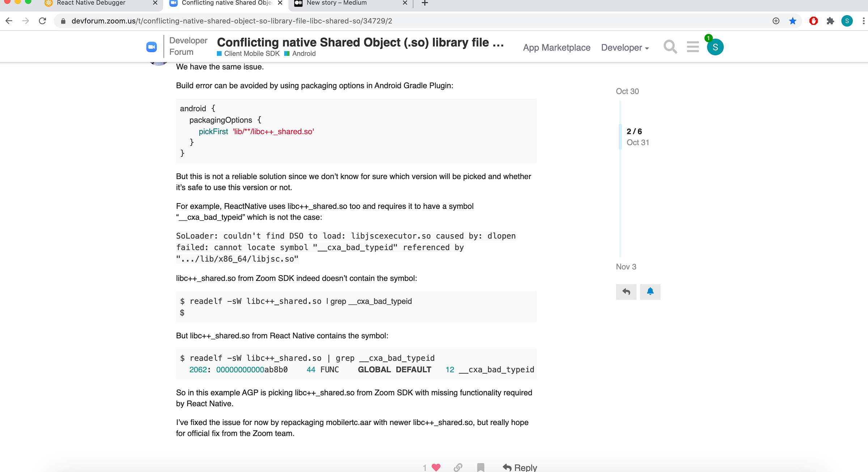Open the forum search magnifier icon
Screen dimensions: 868x472
point(670,47)
